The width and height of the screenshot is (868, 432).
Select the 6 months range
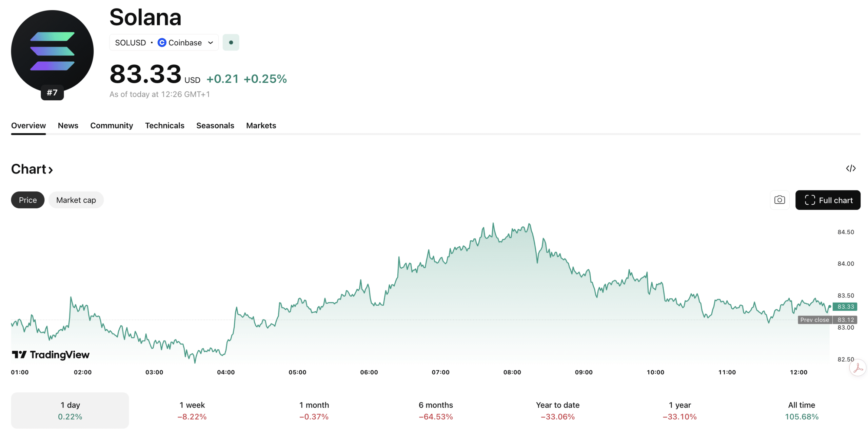436,410
